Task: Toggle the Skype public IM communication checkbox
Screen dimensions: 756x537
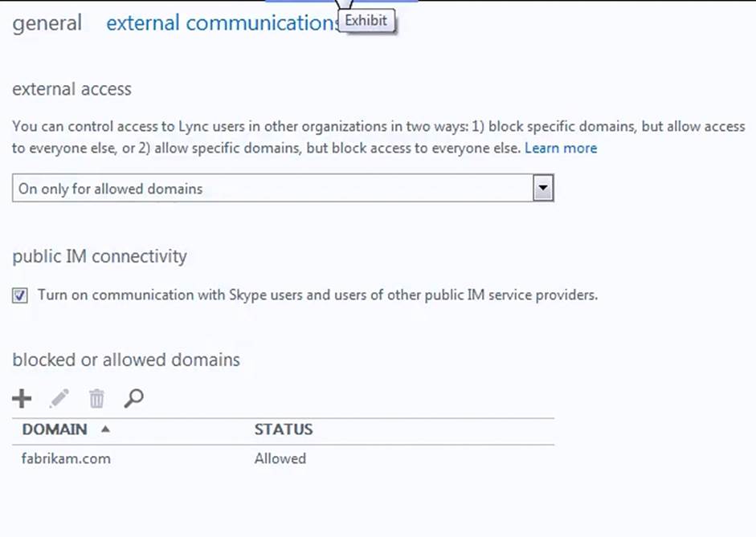Action: 20,295
